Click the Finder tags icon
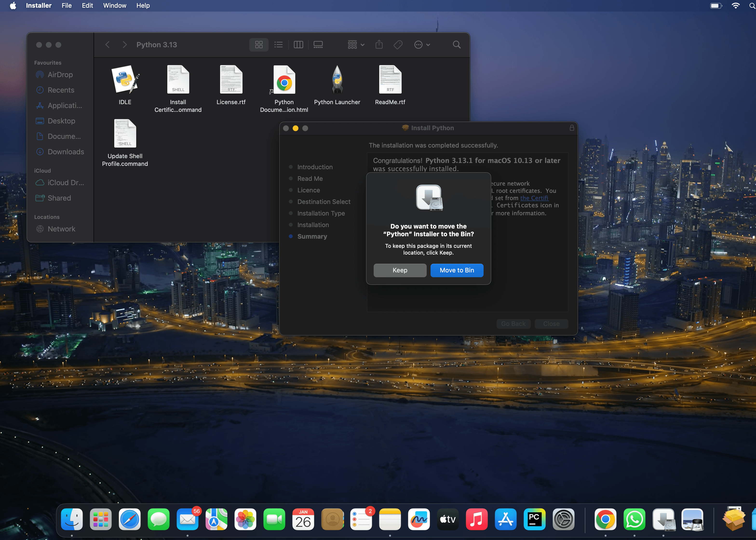Screen dimensions: 756x540 398,45
